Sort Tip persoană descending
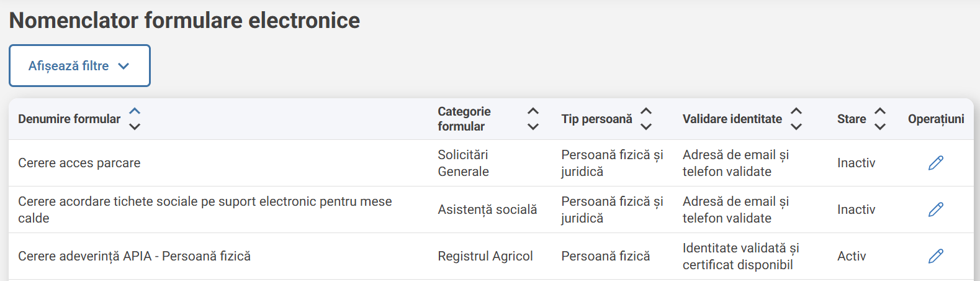 646,126
